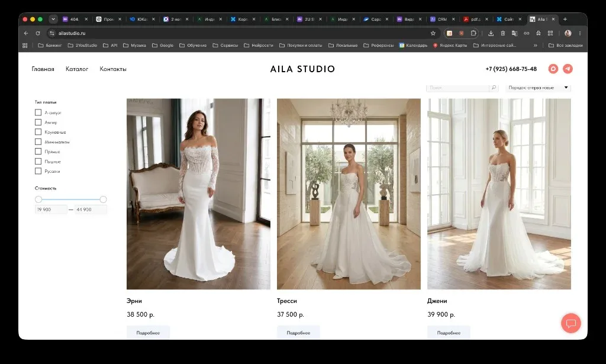Open the apps grid in bookmarks bar
Image resolution: width=606 pixels, height=364 pixels.
point(25,45)
